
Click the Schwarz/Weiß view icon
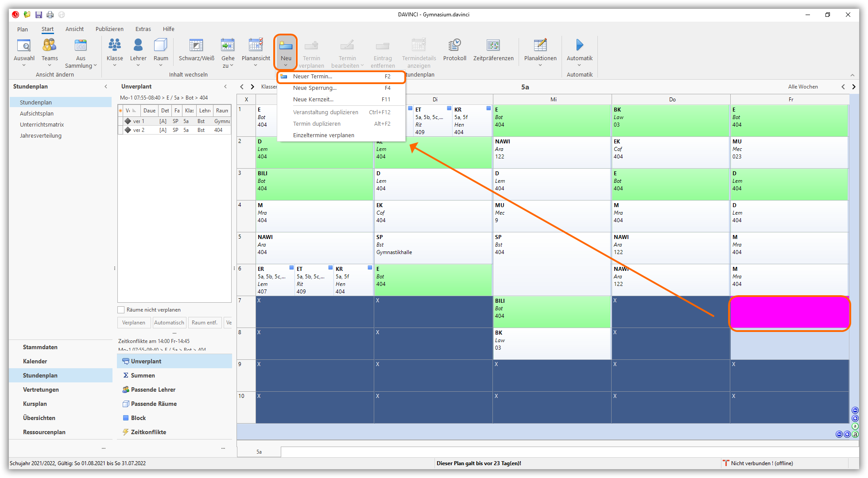pyautogui.click(x=196, y=46)
